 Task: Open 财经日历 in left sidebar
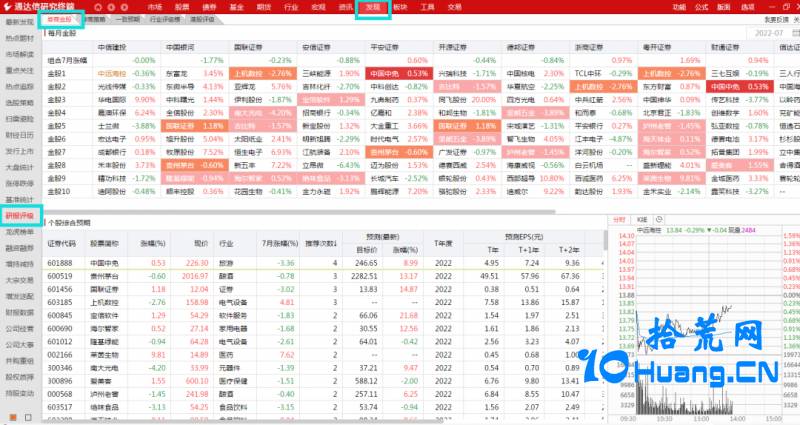coord(19,135)
